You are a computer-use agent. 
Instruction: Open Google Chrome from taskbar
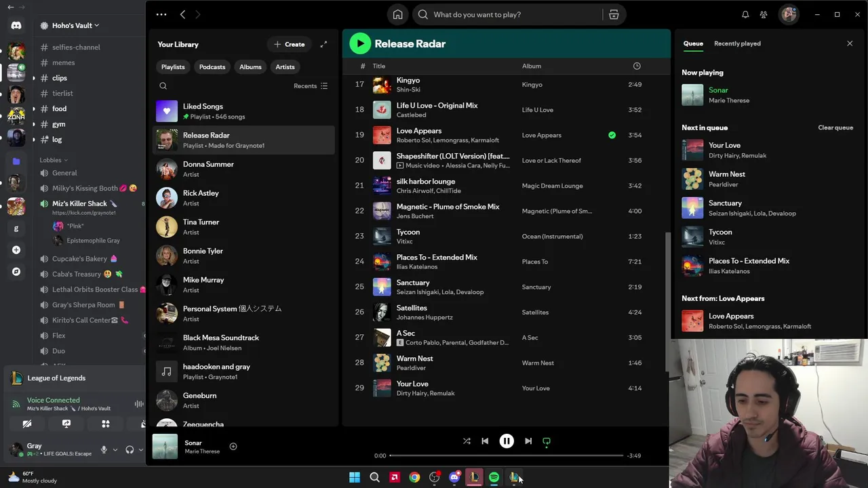pyautogui.click(x=414, y=477)
